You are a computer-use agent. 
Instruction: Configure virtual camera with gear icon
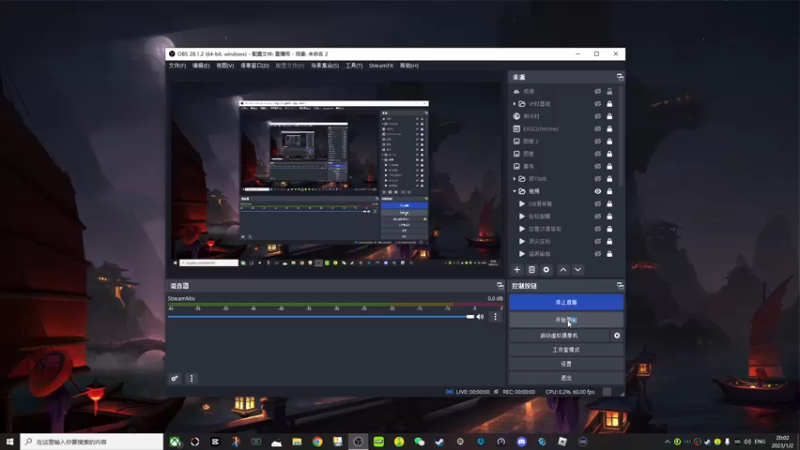coord(617,336)
